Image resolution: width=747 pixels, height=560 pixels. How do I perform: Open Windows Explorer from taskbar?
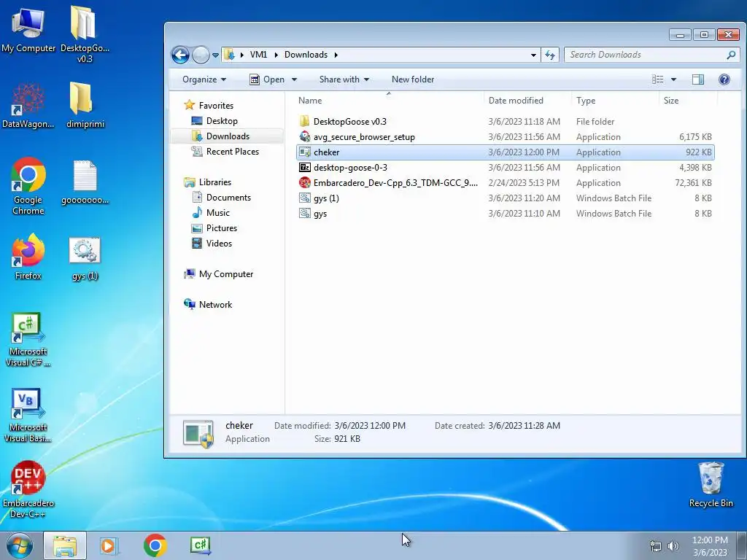coord(65,545)
